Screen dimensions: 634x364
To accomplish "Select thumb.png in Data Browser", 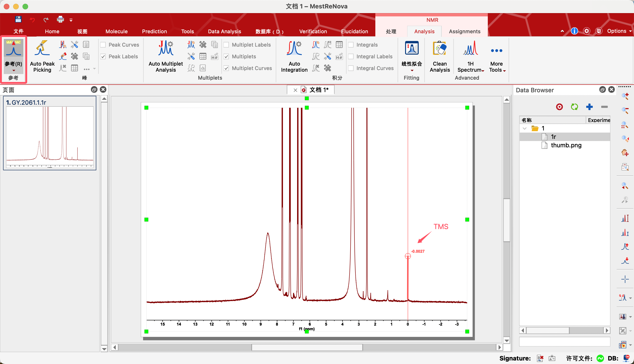I will pos(566,145).
